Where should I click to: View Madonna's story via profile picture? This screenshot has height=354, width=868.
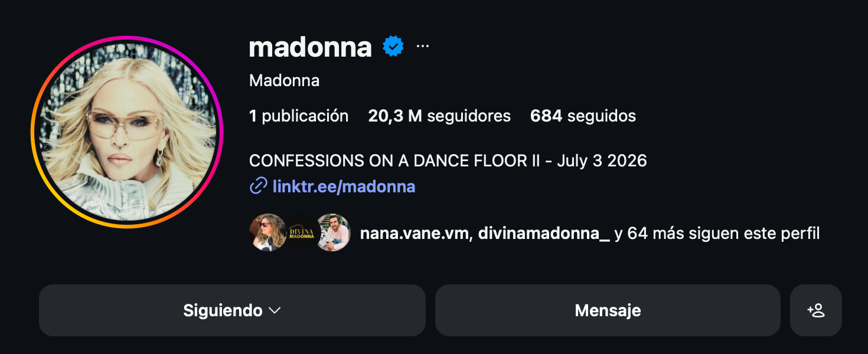[x=127, y=132]
